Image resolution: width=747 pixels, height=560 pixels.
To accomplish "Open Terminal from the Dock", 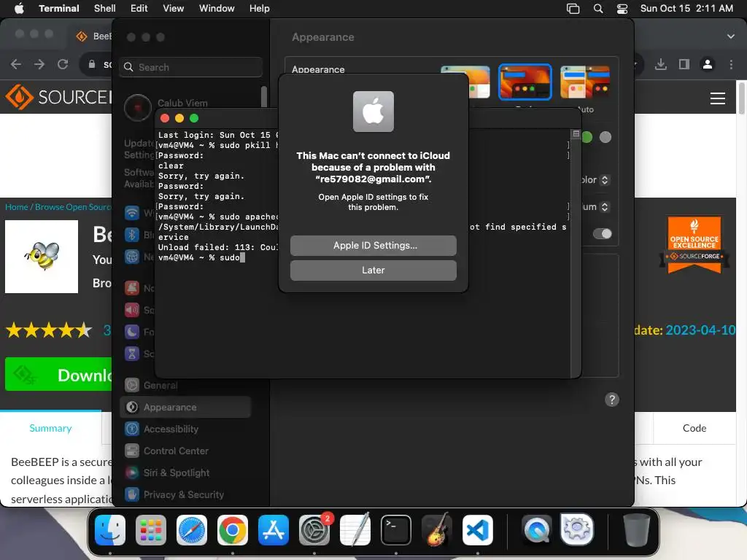I will click(396, 530).
